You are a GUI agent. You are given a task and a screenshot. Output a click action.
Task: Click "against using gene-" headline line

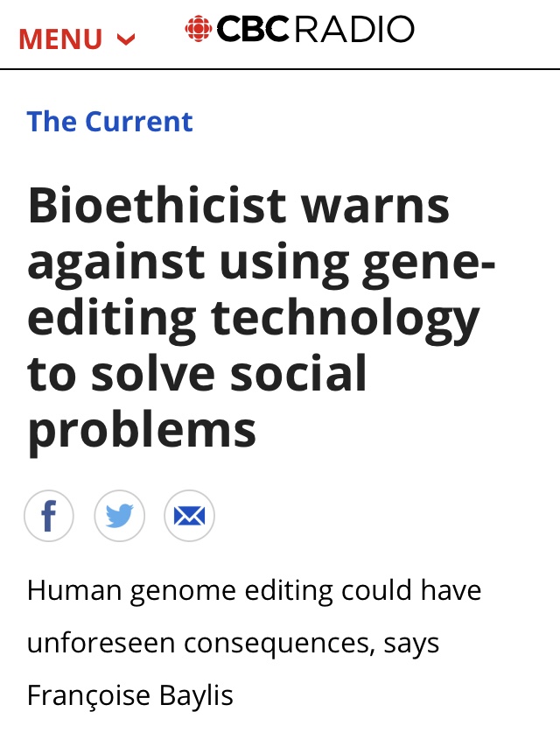[x=261, y=262]
